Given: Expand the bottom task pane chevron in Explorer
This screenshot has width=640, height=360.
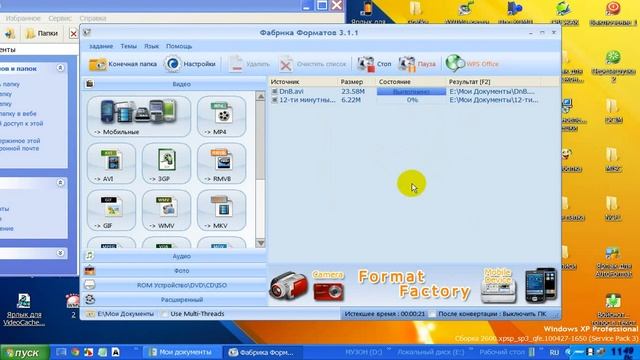Looking at the screenshot, I should pos(60,253).
